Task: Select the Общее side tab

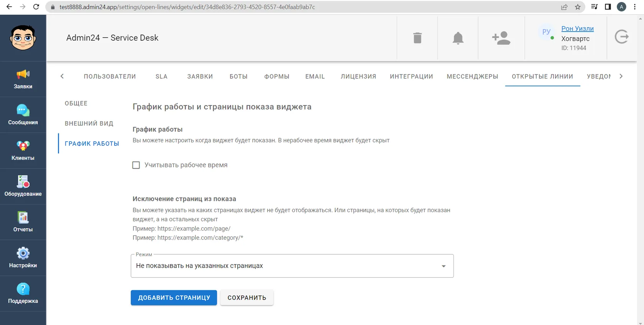Action: pyautogui.click(x=76, y=103)
